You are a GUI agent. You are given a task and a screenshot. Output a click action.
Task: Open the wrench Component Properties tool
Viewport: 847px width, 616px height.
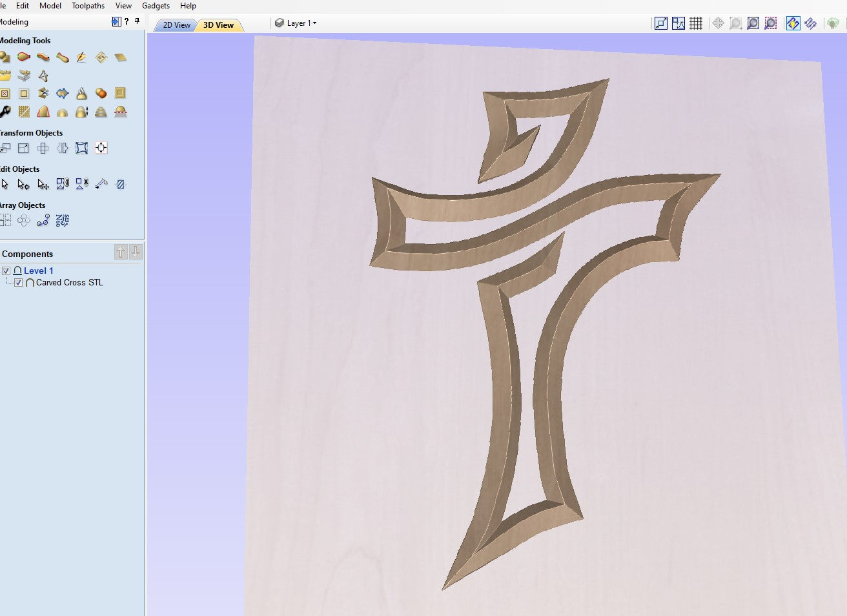(5, 112)
